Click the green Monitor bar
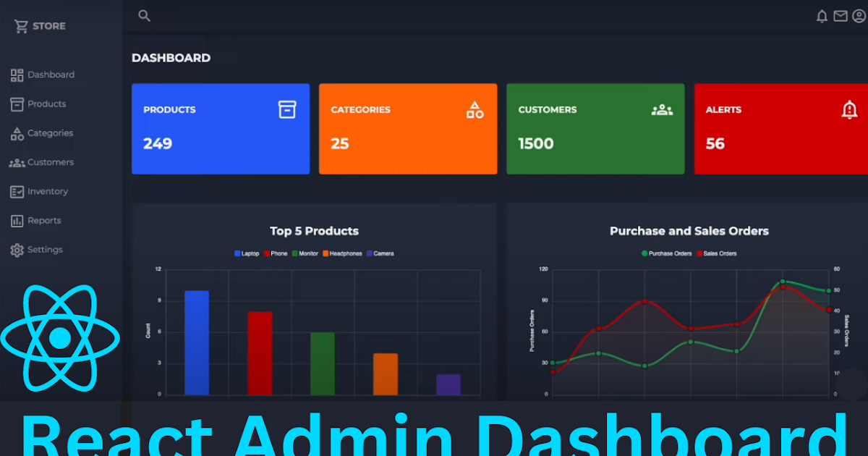868x456 pixels. coord(323,364)
